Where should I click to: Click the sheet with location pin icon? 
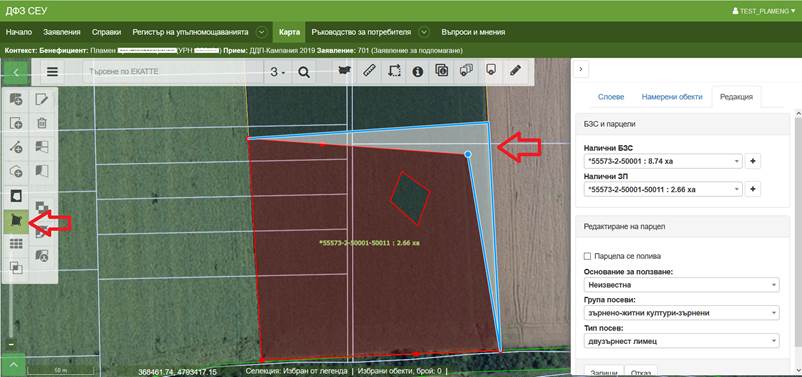491,71
